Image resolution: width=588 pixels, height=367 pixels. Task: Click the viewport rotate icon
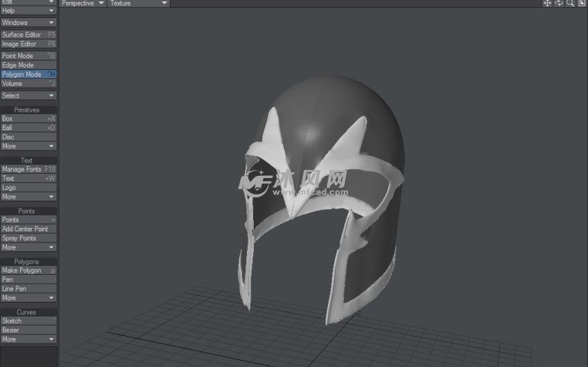click(559, 3)
